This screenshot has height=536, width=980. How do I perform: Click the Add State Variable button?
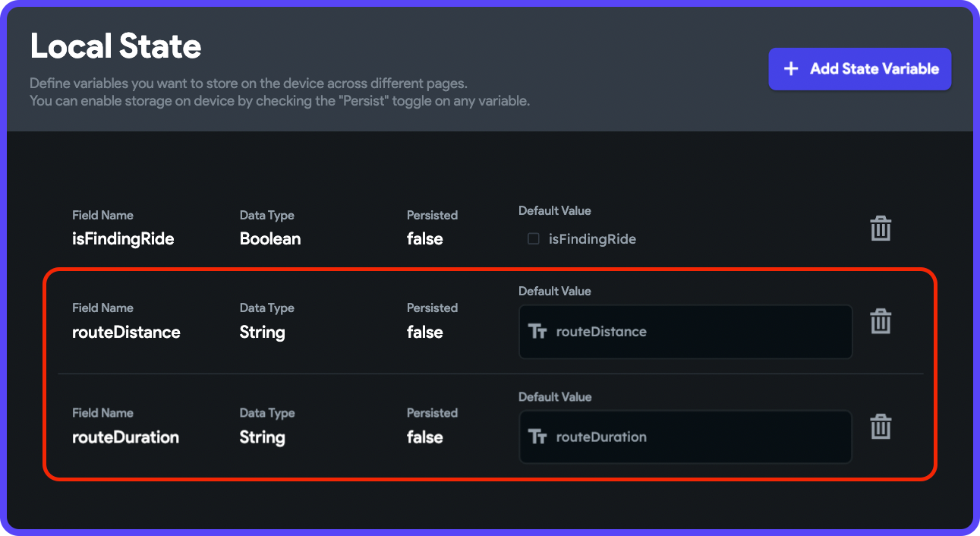pos(859,68)
